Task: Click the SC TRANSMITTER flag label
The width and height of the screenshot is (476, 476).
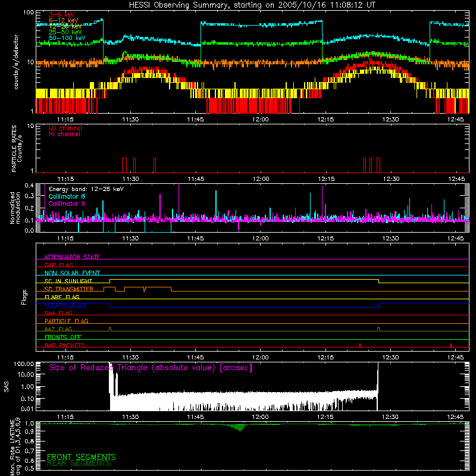Action: [x=69, y=289]
